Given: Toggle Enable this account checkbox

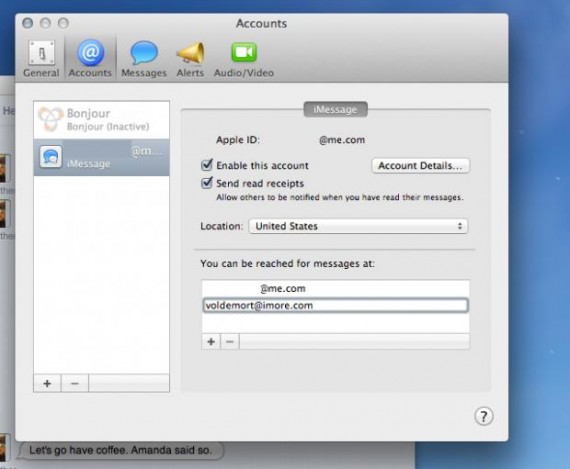Looking at the screenshot, I should 206,165.
